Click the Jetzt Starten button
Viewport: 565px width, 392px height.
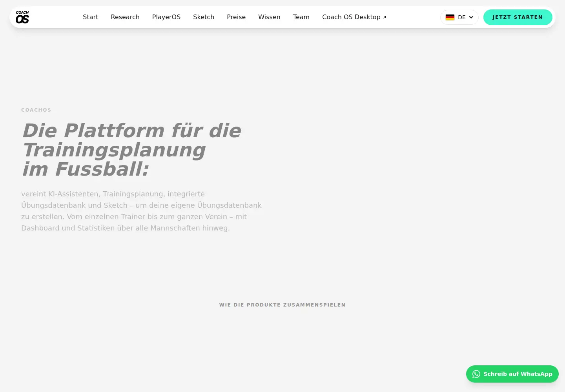518,17
